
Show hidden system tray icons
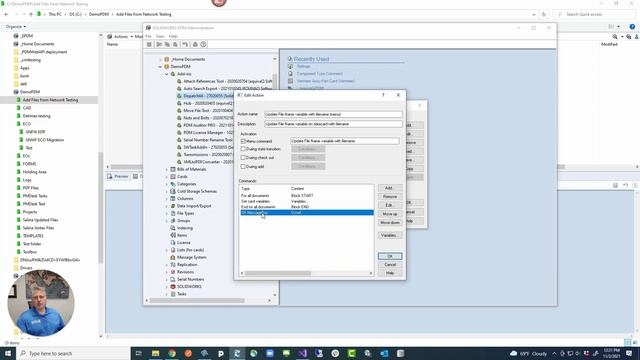coord(554,353)
